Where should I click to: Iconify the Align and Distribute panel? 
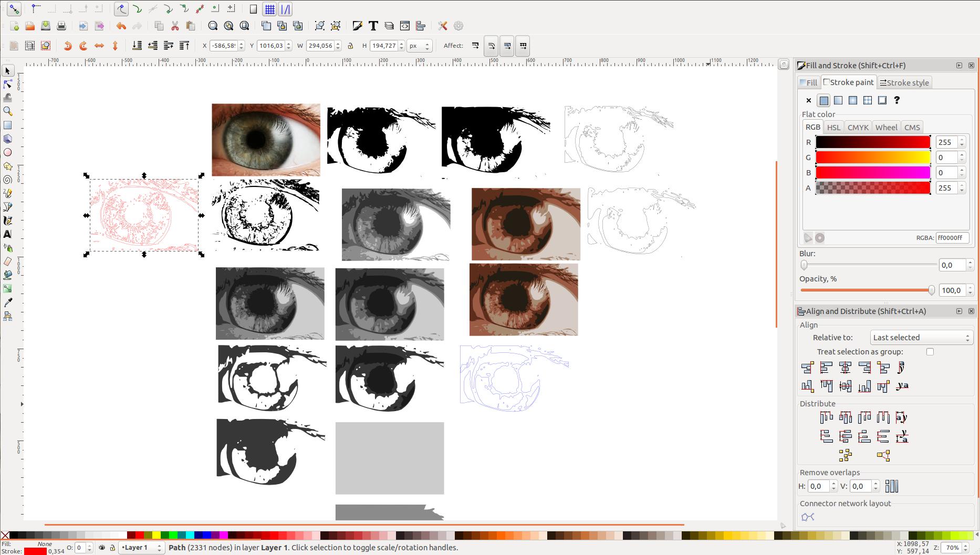pos(959,311)
